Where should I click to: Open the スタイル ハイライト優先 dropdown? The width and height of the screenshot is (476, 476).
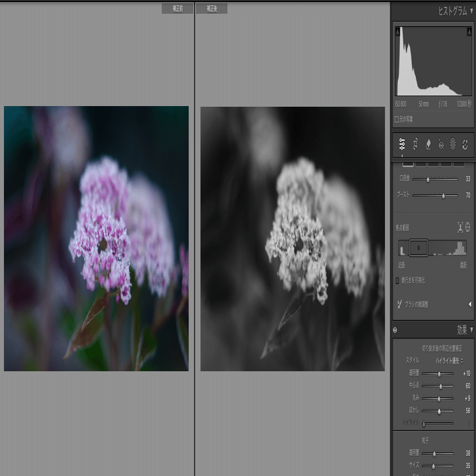[x=450, y=361]
